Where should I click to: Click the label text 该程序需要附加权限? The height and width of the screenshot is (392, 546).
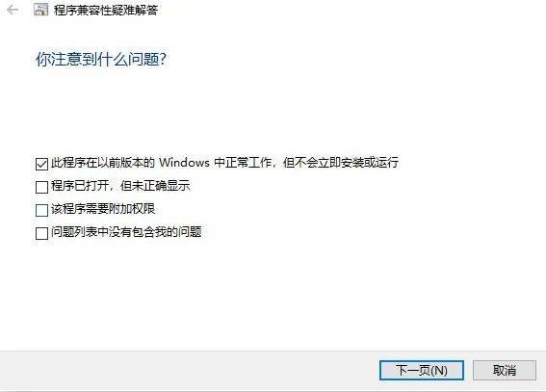point(103,209)
